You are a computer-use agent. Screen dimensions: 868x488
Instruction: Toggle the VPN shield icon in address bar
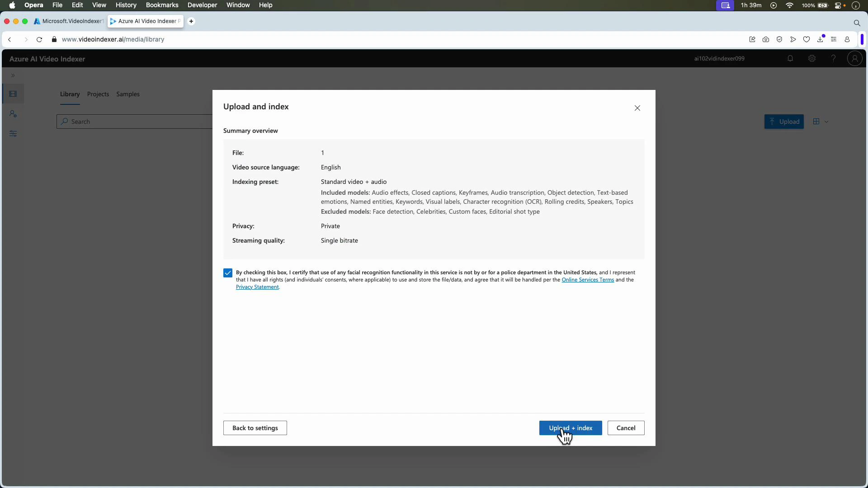pos(779,39)
